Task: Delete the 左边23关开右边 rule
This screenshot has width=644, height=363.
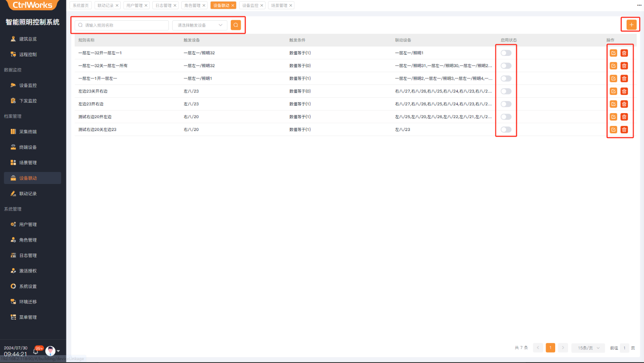Action: coord(624,91)
